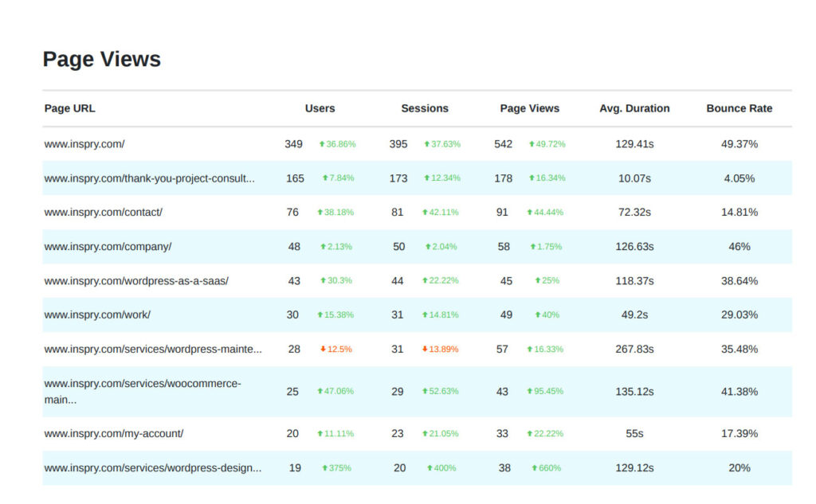Sort by the Users column header
The width and height of the screenshot is (816, 504).
pyautogui.click(x=320, y=108)
